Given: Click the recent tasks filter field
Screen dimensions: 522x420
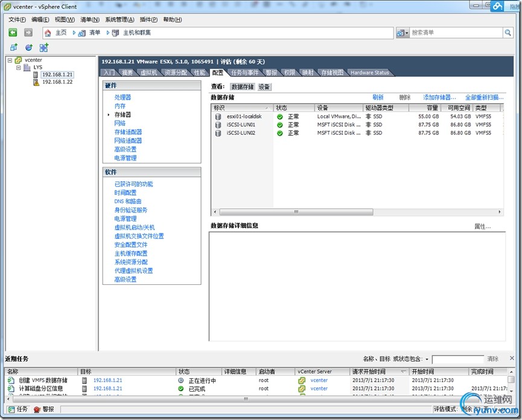Looking at the screenshot, I should click(458, 360).
